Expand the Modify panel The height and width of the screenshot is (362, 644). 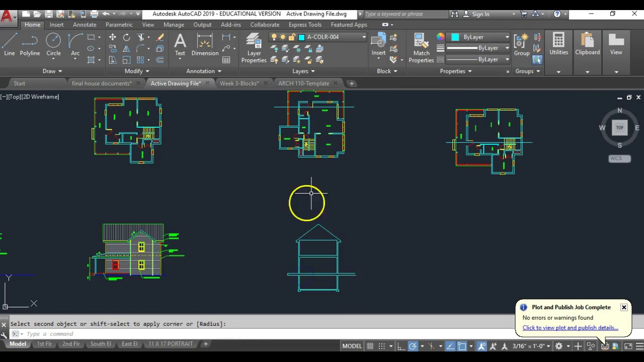point(137,71)
